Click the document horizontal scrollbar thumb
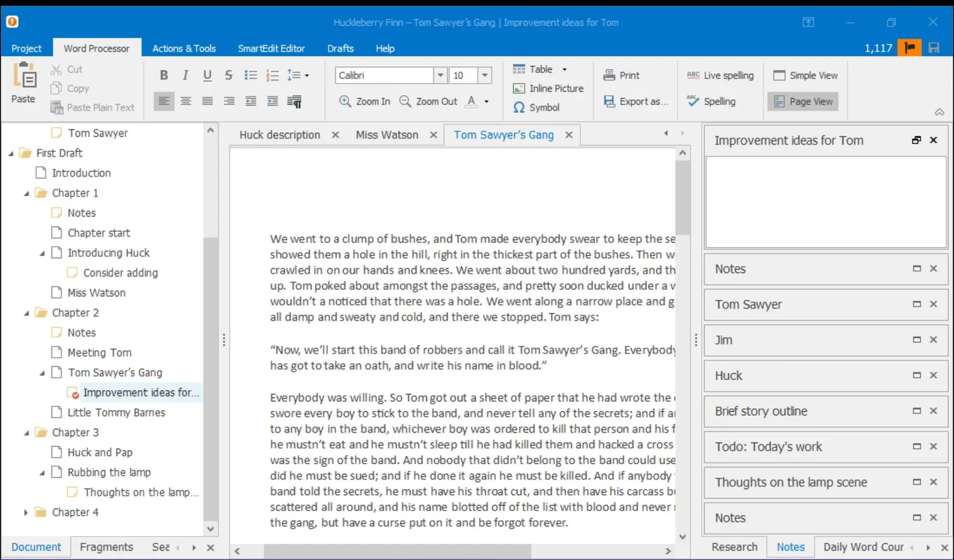954x560 pixels. (397, 552)
